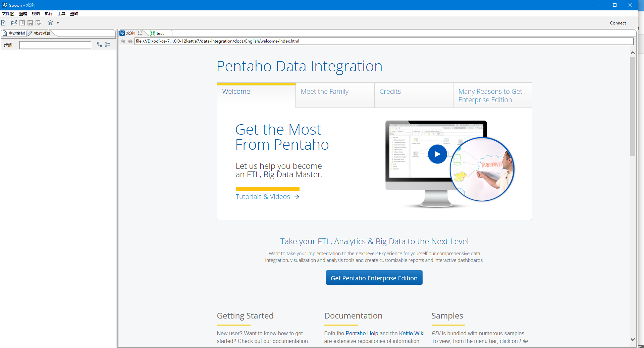Open the 帮助 menu

tap(74, 14)
